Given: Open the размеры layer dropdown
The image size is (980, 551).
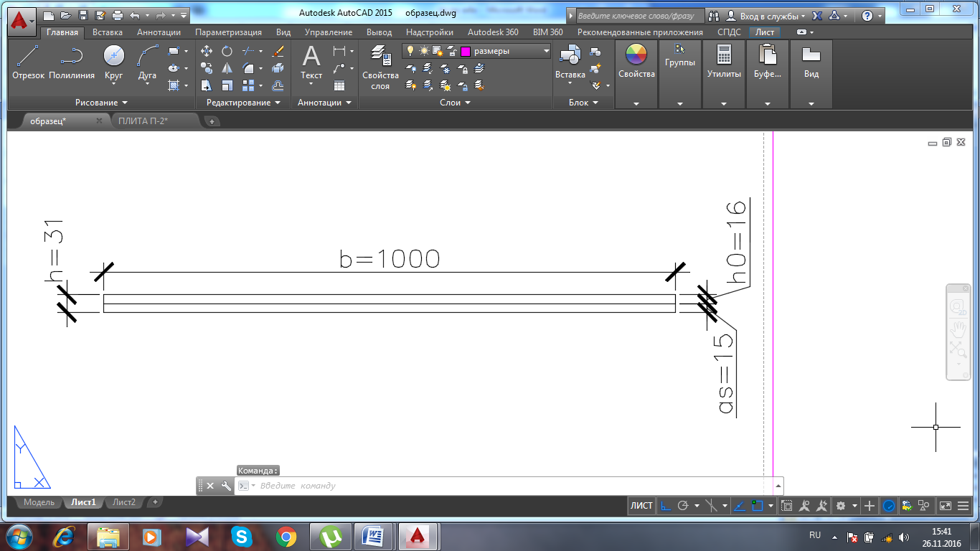Looking at the screenshot, I should [x=546, y=51].
